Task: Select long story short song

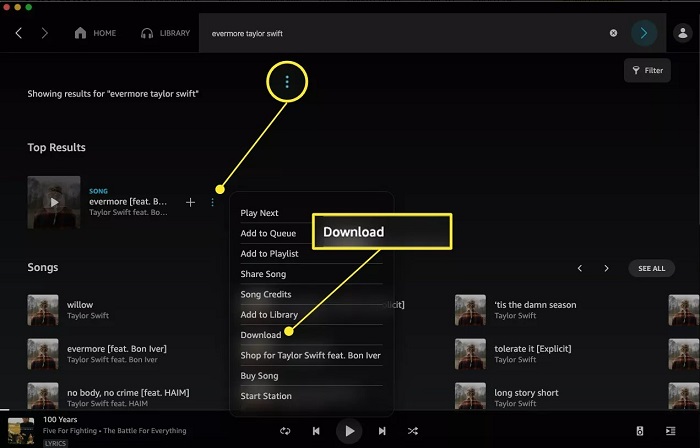Action: [x=526, y=393]
